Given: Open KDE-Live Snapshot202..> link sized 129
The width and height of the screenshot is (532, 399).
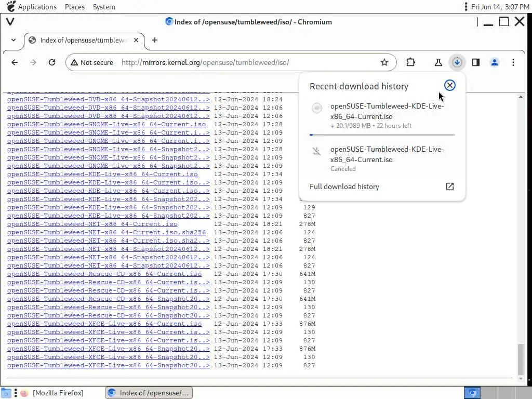Looking at the screenshot, I should pyautogui.click(x=108, y=207).
